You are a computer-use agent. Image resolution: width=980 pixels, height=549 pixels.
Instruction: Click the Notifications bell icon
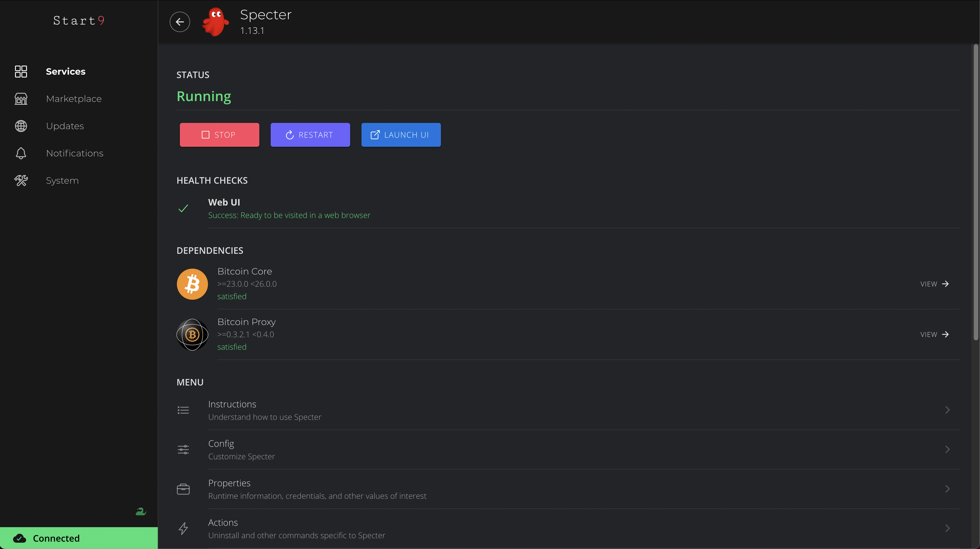pyautogui.click(x=21, y=153)
